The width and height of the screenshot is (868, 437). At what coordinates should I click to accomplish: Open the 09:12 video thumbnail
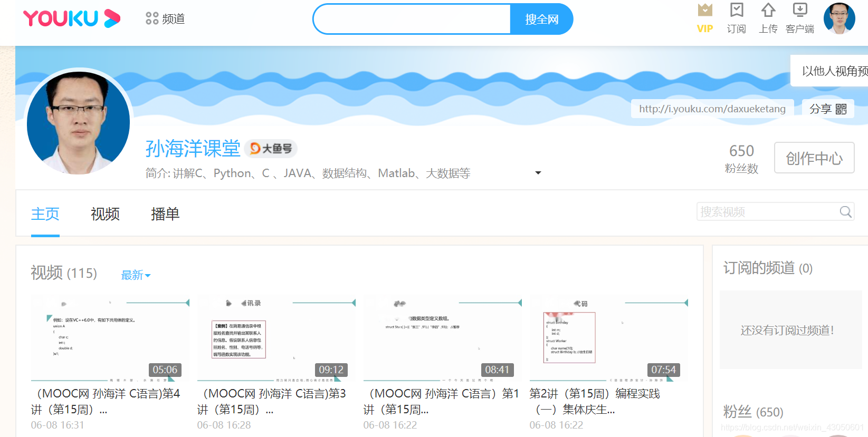[276, 338]
